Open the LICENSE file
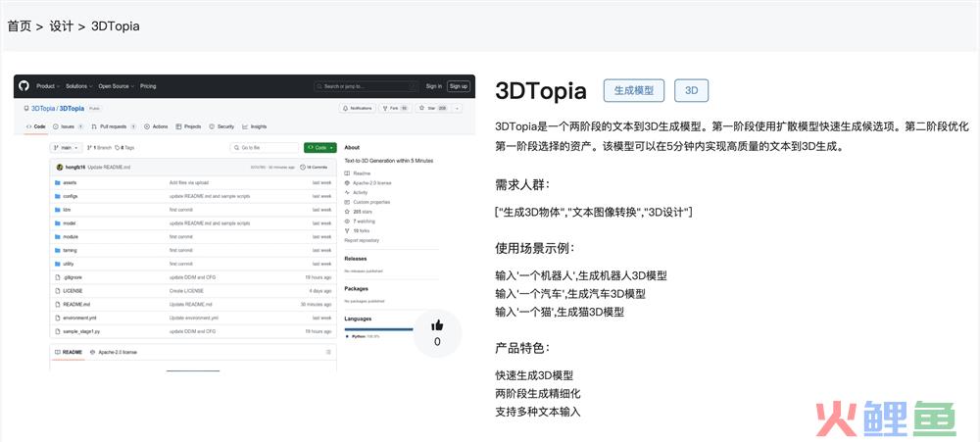The image size is (980, 442). point(73,291)
